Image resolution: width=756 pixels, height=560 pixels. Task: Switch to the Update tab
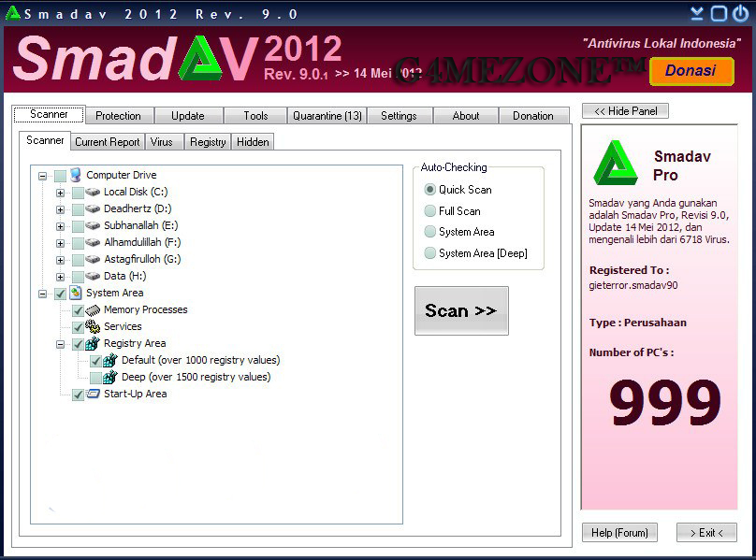point(188,116)
